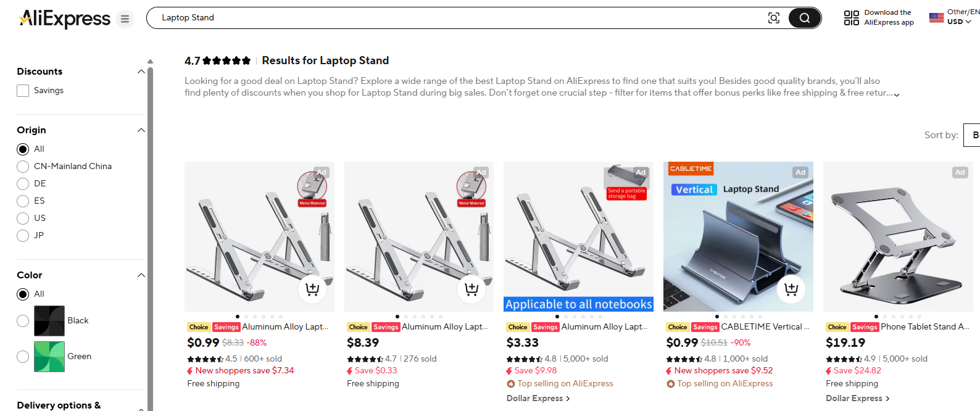
Task: Click the AliExpress logo
Action: click(x=64, y=19)
